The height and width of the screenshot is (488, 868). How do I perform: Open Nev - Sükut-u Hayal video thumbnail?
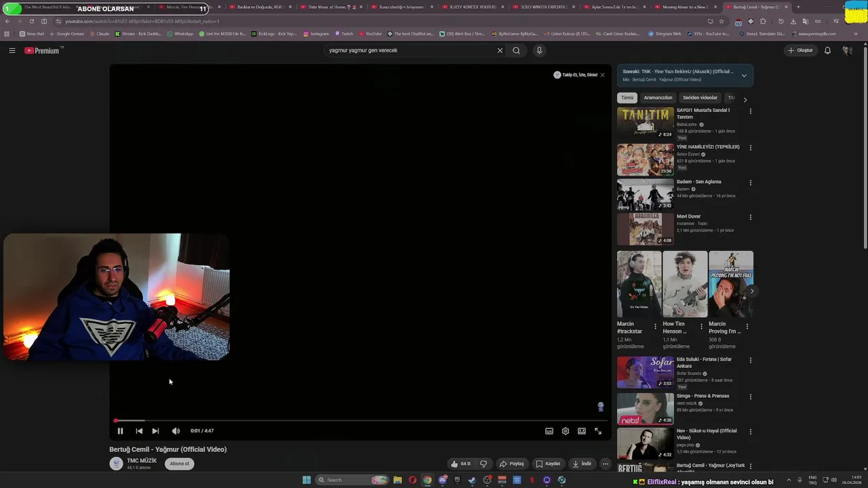click(x=646, y=444)
